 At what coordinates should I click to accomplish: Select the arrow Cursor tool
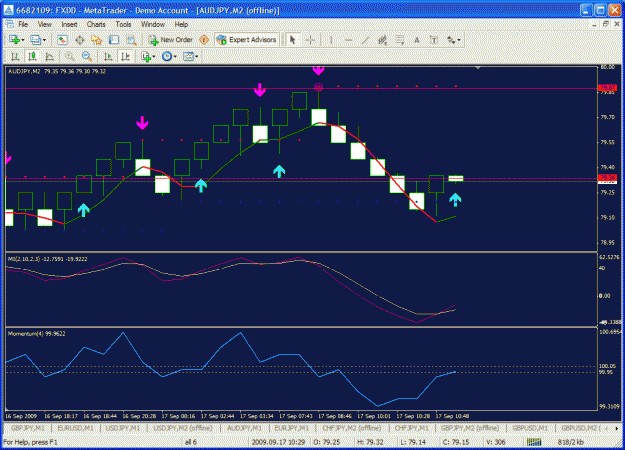(x=293, y=40)
